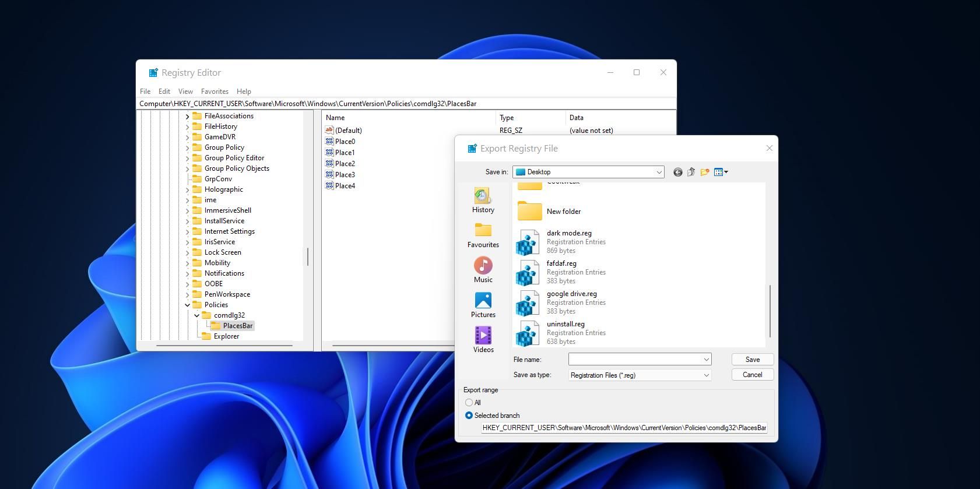The height and width of the screenshot is (489, 980).
Task: Open the Edit menu in Registry Editor
Action: pos(164,92)
